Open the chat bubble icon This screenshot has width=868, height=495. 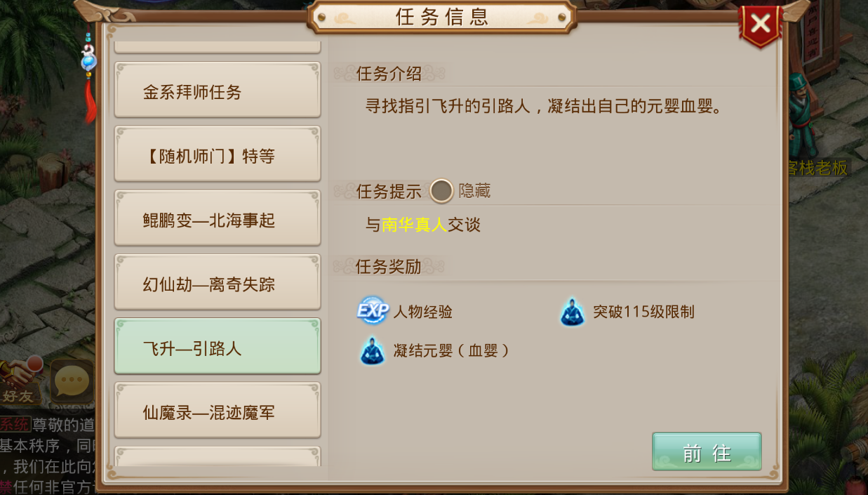(x=72, y=381)
